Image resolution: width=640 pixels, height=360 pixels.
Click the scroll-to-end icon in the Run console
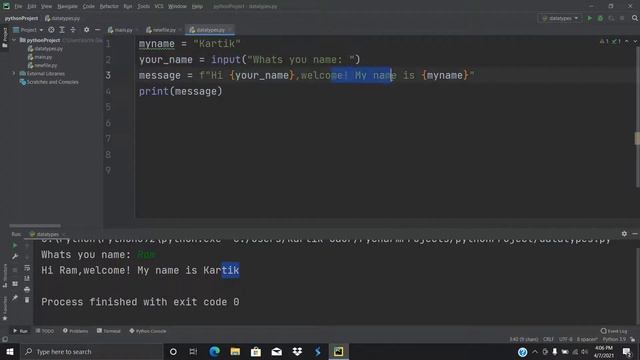(x=27, y=278)
